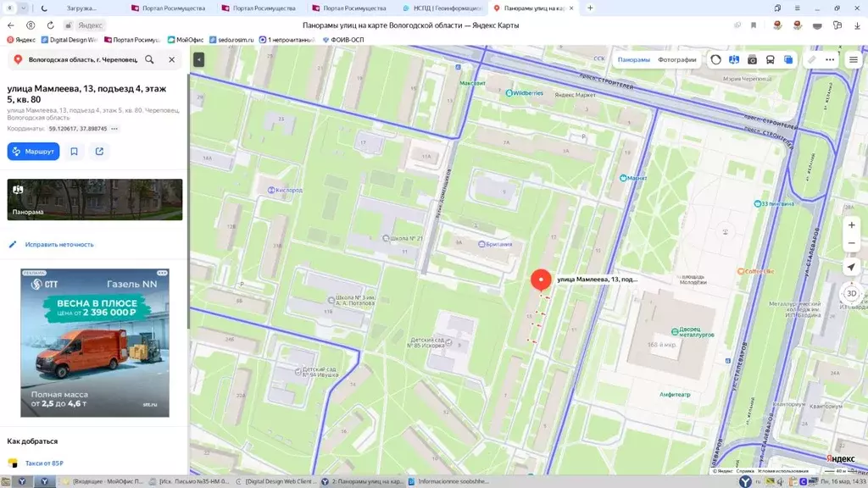Zoom in with the plus button
This screenshot has height=488, width=868.
coord(852,225)
